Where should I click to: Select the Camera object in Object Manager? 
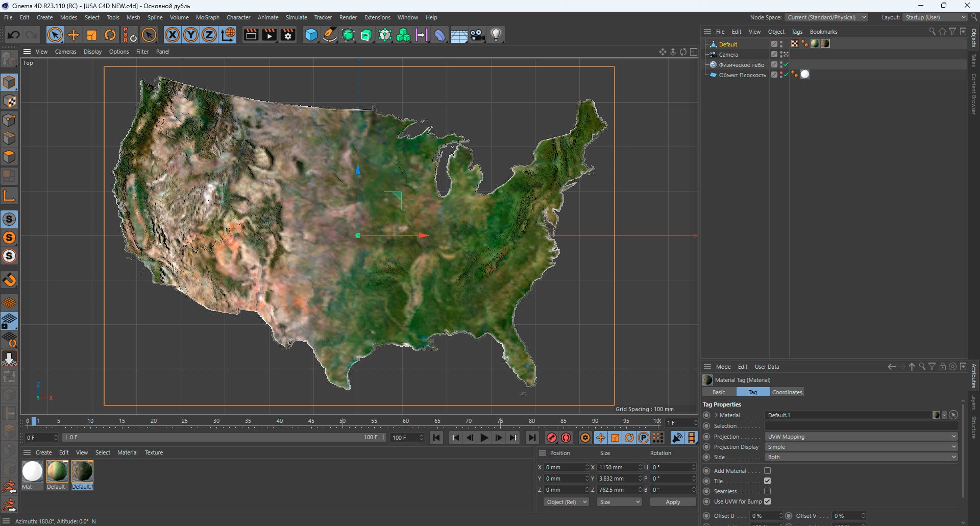coord(728,55)
